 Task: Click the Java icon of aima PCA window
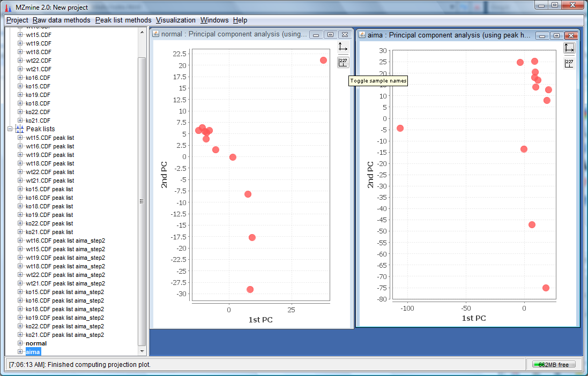coord(362,35)
